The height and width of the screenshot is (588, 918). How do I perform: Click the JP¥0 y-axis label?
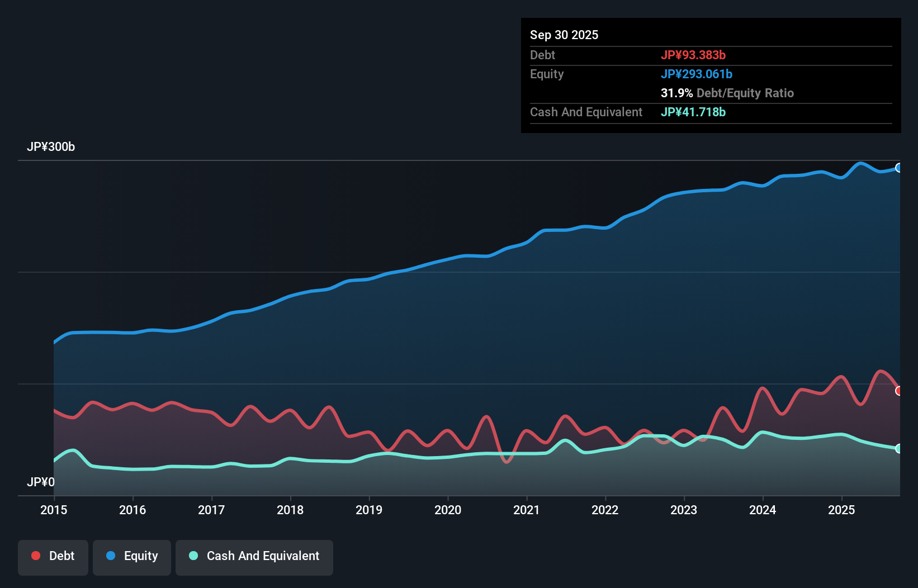click(41, 482)
